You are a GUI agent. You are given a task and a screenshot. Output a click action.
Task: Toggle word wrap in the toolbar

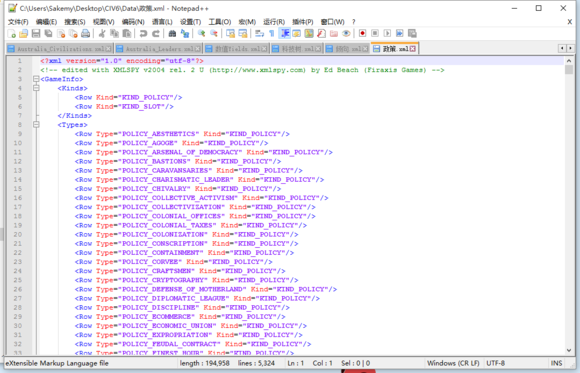(x=259, y=34)
